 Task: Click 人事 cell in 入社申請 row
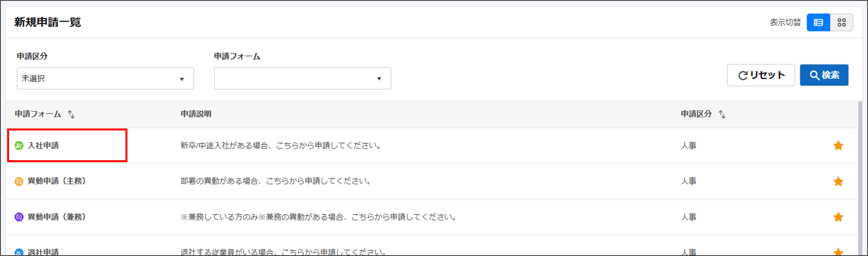point(689,146)
